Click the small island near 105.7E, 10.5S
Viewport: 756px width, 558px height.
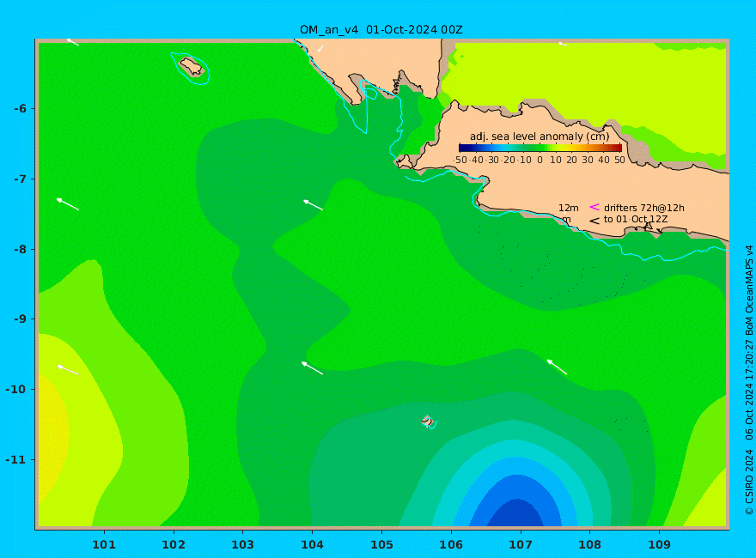coord(427,422)
